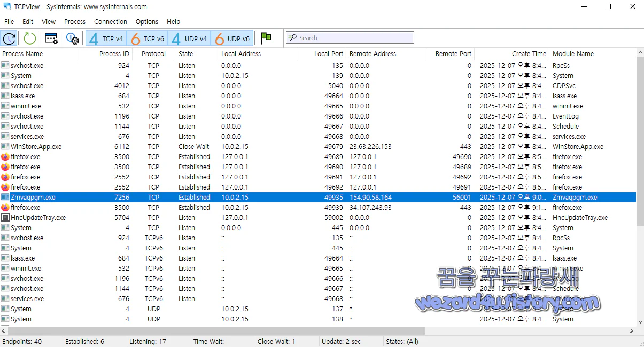Click inside the Search box

click(350, 37)
